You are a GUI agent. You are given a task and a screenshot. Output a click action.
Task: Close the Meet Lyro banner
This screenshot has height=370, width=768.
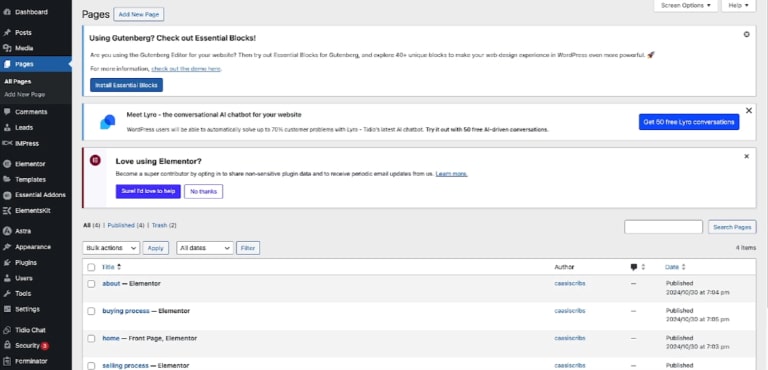point(748,111)
